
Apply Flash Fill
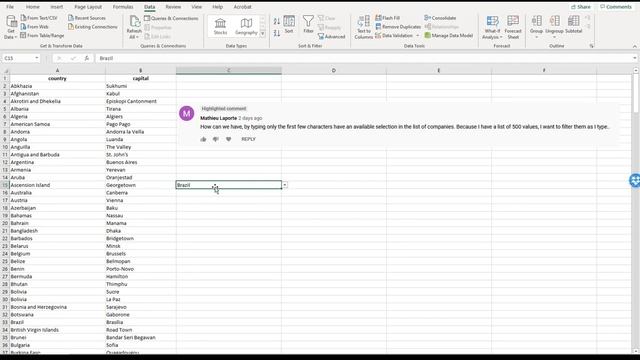(388, 18)
